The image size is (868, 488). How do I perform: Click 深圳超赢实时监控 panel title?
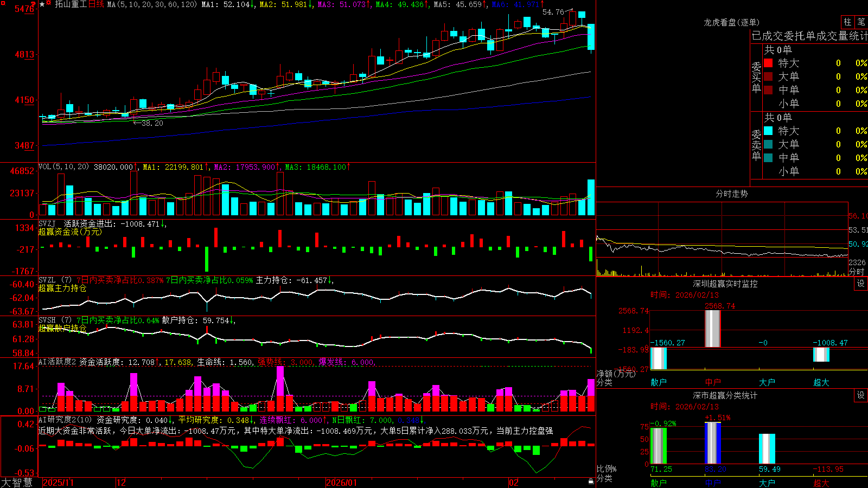[x=725, y=284]
